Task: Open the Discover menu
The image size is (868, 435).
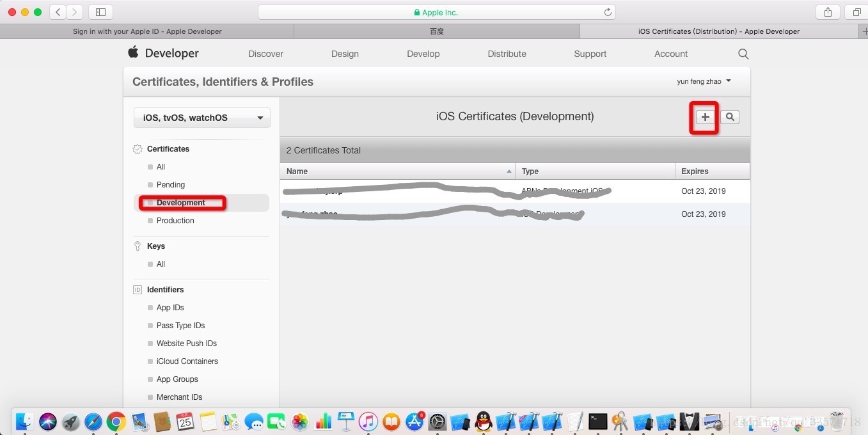Action: tap(265, 54)
